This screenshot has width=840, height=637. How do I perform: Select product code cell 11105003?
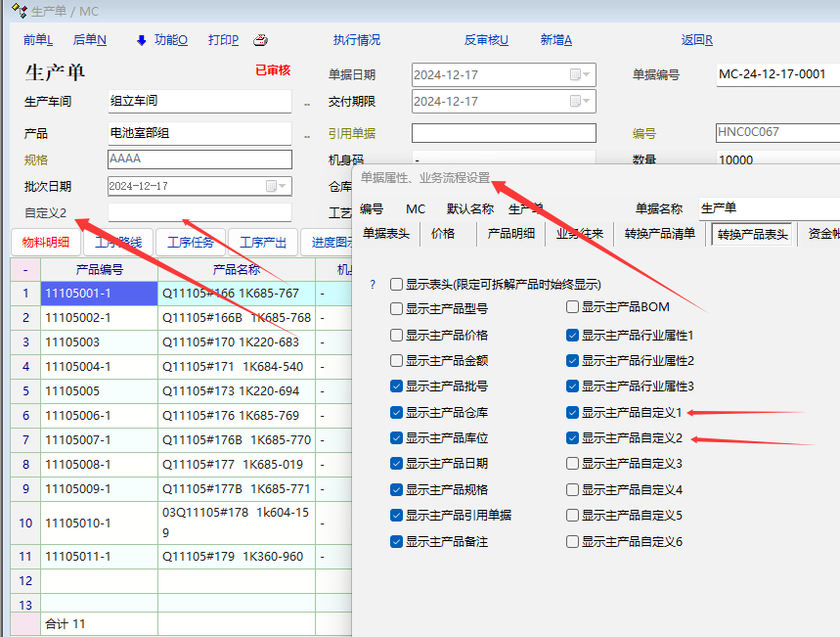[x=98, y=342]
